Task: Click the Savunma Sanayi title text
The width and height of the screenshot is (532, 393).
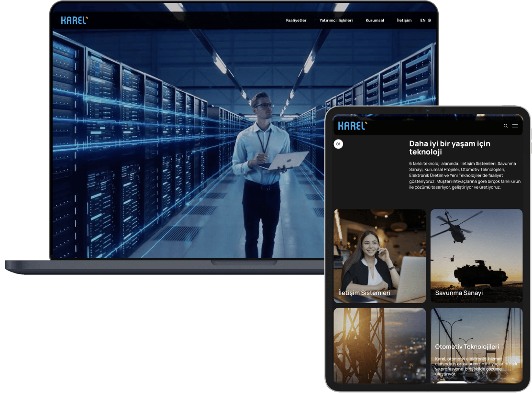Action: (459, 293)
